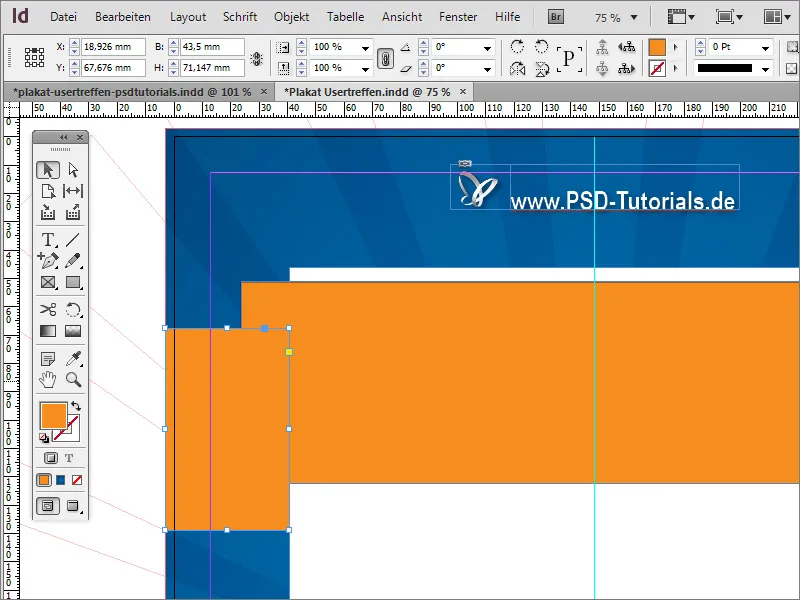800x600 pixels.
Task: Open the Schrift menu
Action: 240,17
